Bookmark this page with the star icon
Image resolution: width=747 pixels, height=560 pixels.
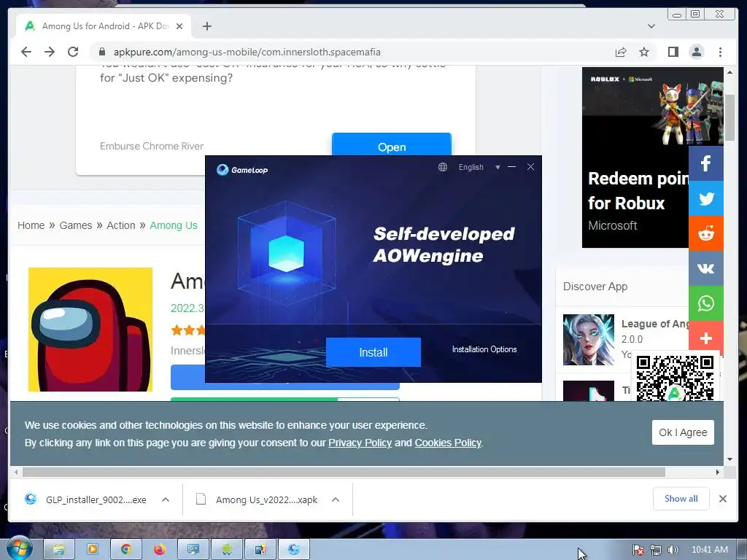644,52
